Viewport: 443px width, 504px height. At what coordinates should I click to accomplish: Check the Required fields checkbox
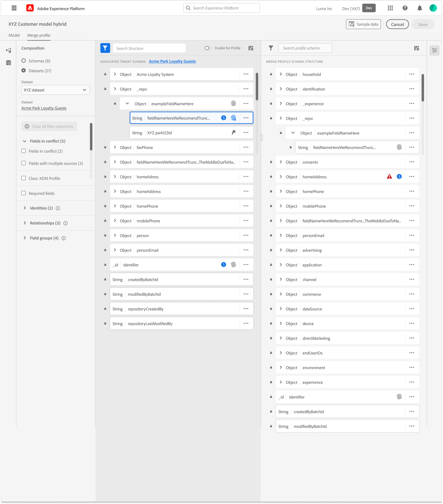[x=24, y=193]
